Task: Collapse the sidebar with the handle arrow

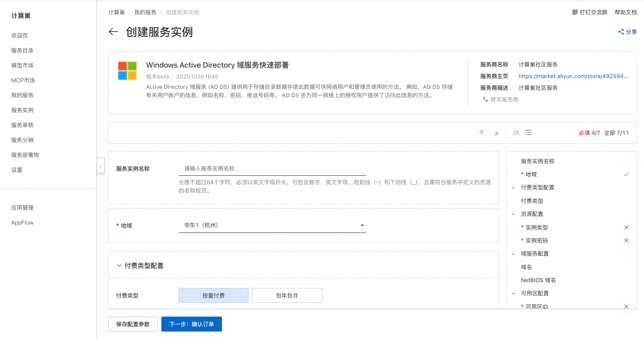Action: point(101,166)
